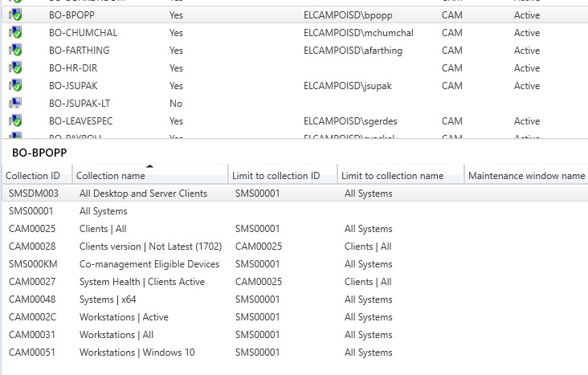Click user ELCAMPOISD\bpopp cell
This screenshot has width=588, height=375.
[x=348, y=15]
